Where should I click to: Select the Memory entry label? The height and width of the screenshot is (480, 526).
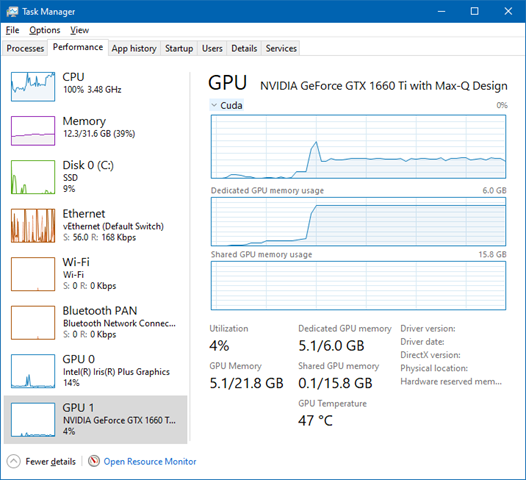click(x=84, y=121)
